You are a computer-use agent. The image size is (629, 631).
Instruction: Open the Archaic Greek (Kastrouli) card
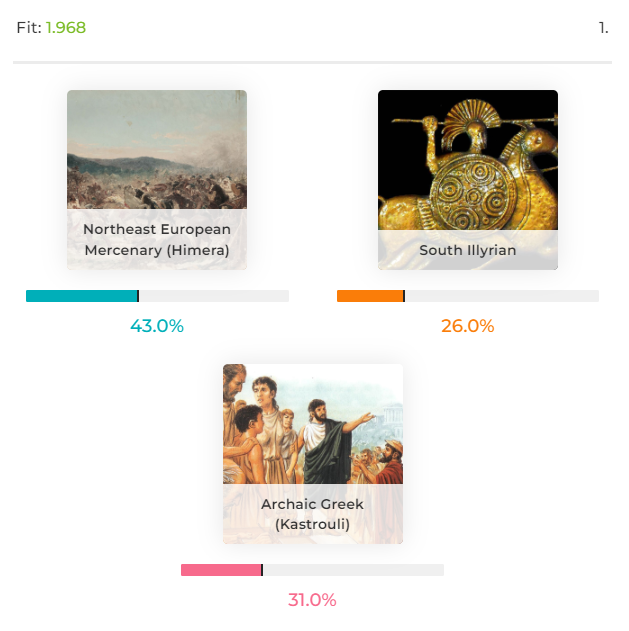313,454
